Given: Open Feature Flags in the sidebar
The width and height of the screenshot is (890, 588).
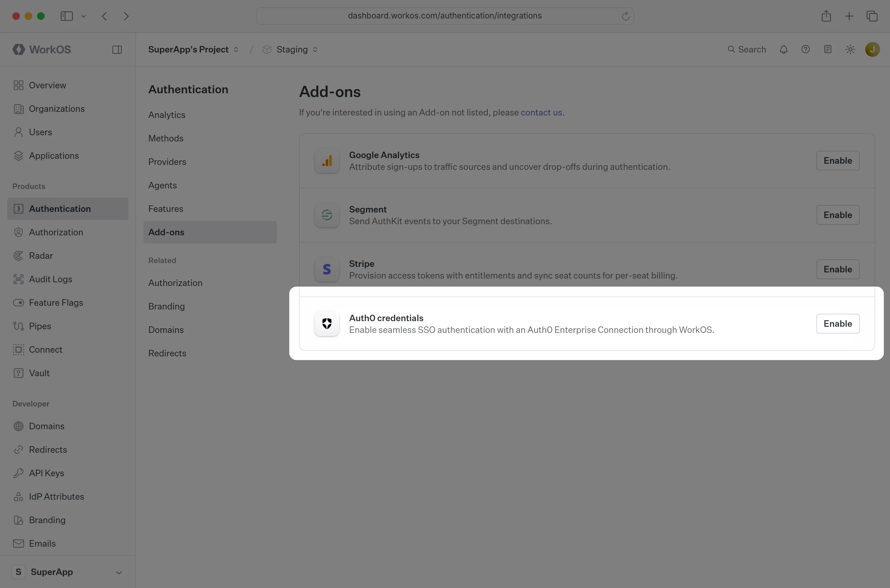Looking at the screenshot, I should [68, 303].
